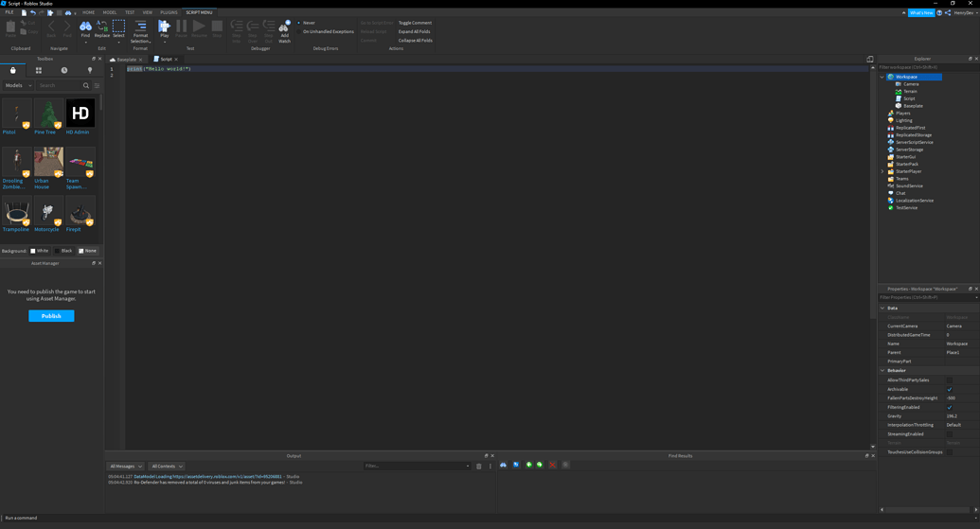
Task: Click Toggle Comment action
Action: pyautogui.click(x=415, y=23)
